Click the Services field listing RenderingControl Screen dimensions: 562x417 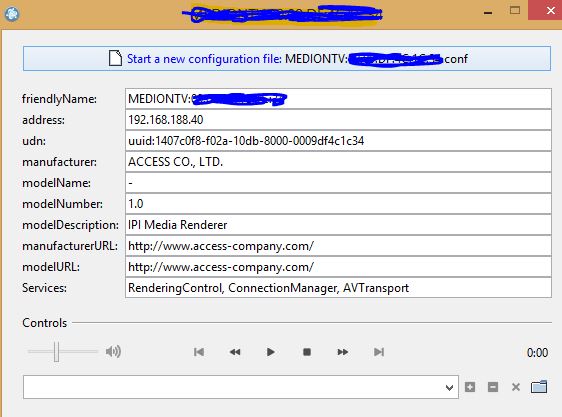pos(338,288)
